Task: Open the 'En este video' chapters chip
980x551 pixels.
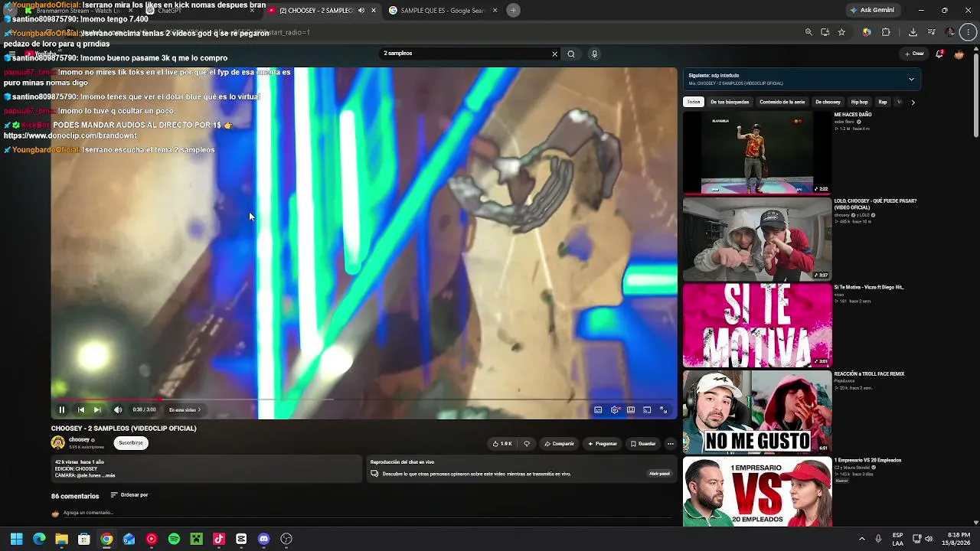Action: coord(185,409)
